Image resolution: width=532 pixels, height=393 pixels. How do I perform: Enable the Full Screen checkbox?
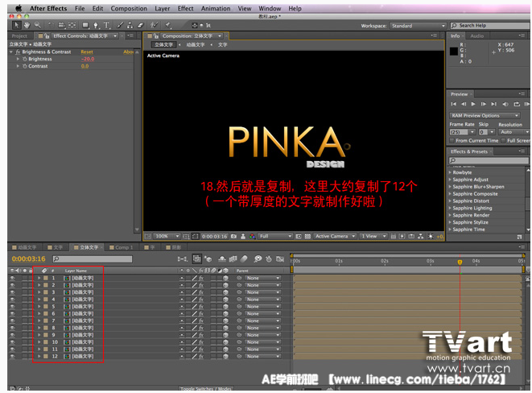(503, 140)
